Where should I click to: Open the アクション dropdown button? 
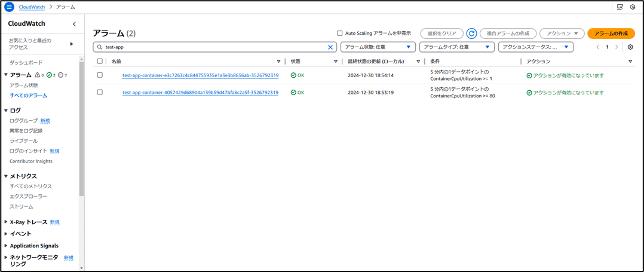tap(562, 33)
